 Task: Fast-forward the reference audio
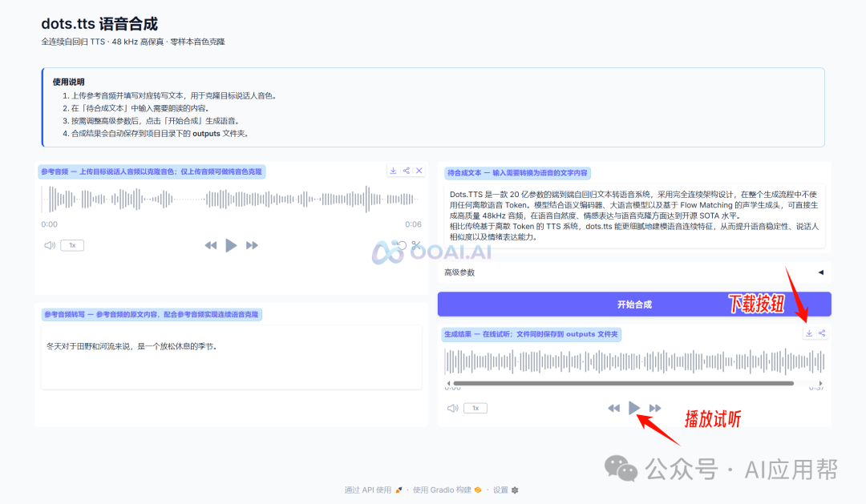[252, 245]
